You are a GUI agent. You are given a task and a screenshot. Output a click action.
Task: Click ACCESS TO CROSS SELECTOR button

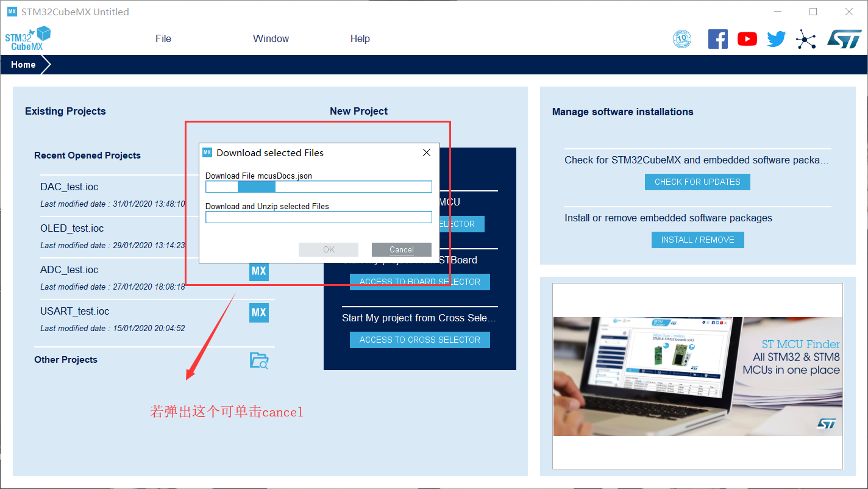coord(420,340)
